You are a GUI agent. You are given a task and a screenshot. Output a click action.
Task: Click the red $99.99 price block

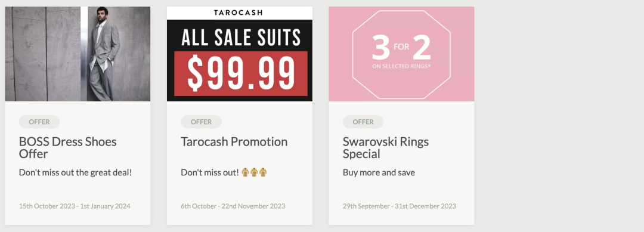tap(241, 73)
